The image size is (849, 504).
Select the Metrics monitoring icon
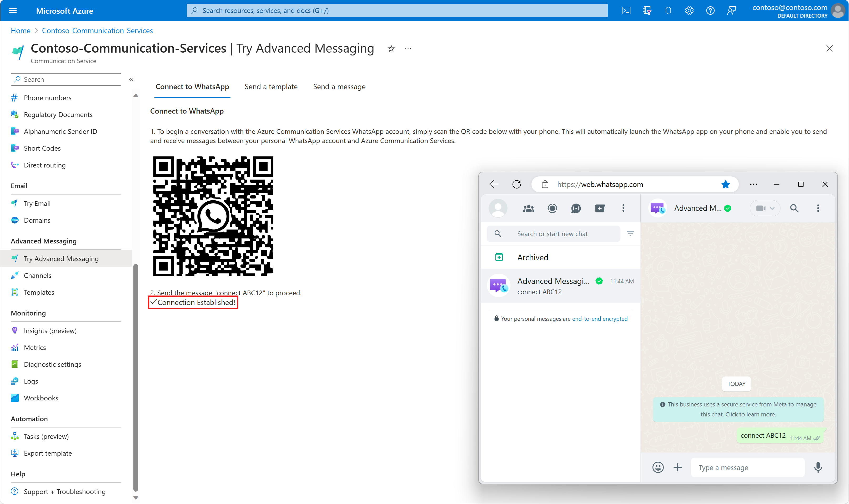(x=15, y=347)
